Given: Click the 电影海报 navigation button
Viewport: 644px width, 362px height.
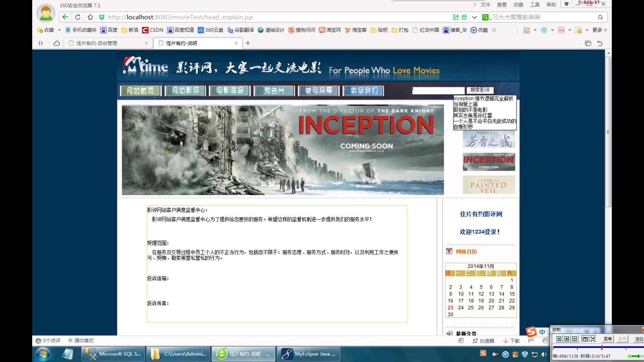Looking at the screenshot, I should click(x=230, y=90).
